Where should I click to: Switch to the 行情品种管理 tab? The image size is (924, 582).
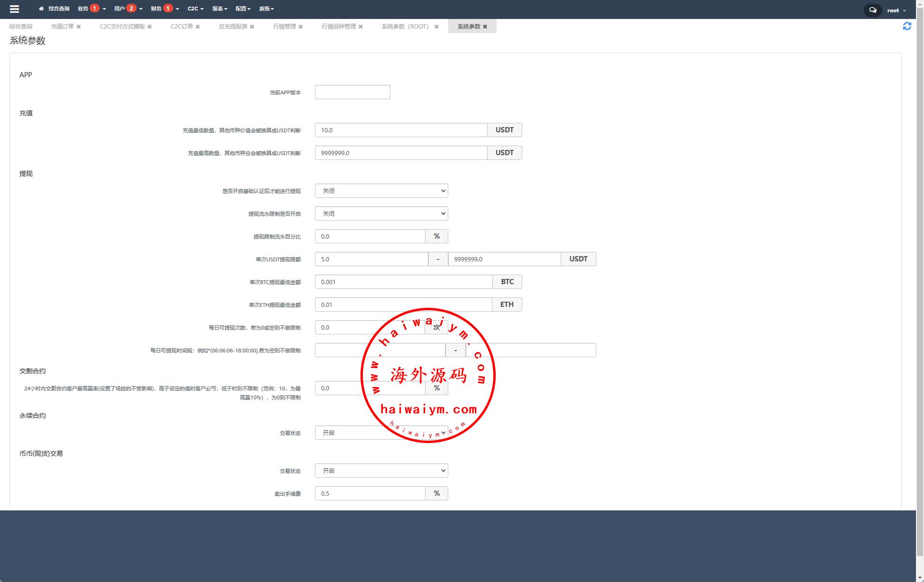(338, 27)
